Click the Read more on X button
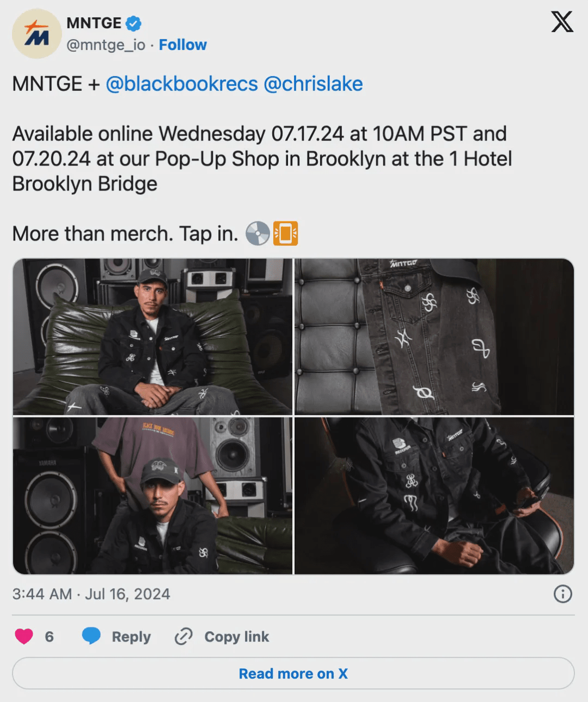588x702 pixels. (x=293, y=673)
